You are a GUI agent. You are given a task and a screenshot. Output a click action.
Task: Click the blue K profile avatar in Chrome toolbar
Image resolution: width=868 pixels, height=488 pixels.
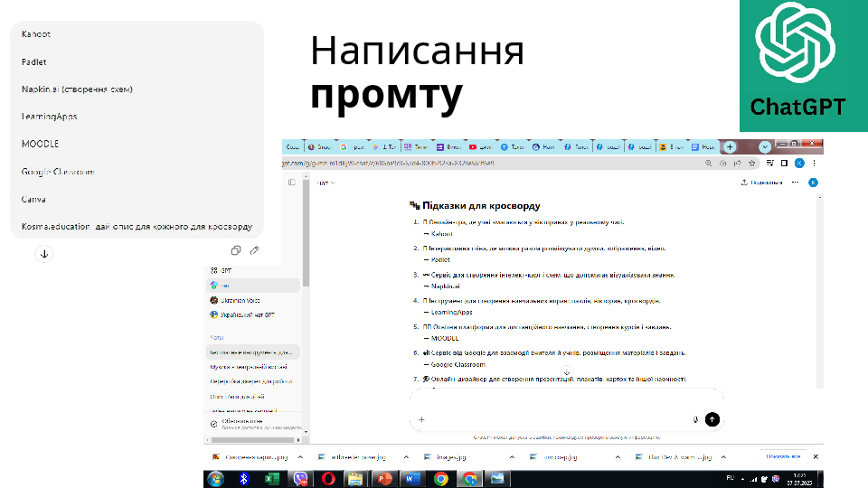799,164
